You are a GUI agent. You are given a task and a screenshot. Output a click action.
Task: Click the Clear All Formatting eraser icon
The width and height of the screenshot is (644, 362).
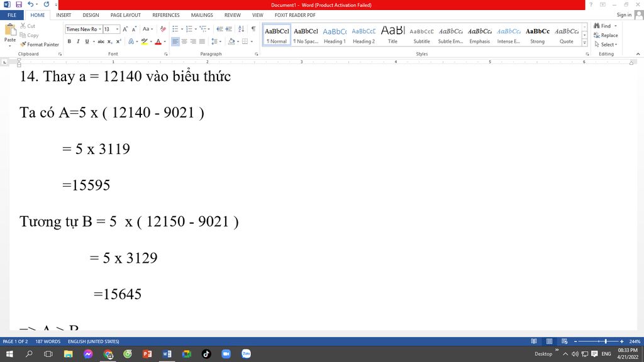tap(163, 29)
